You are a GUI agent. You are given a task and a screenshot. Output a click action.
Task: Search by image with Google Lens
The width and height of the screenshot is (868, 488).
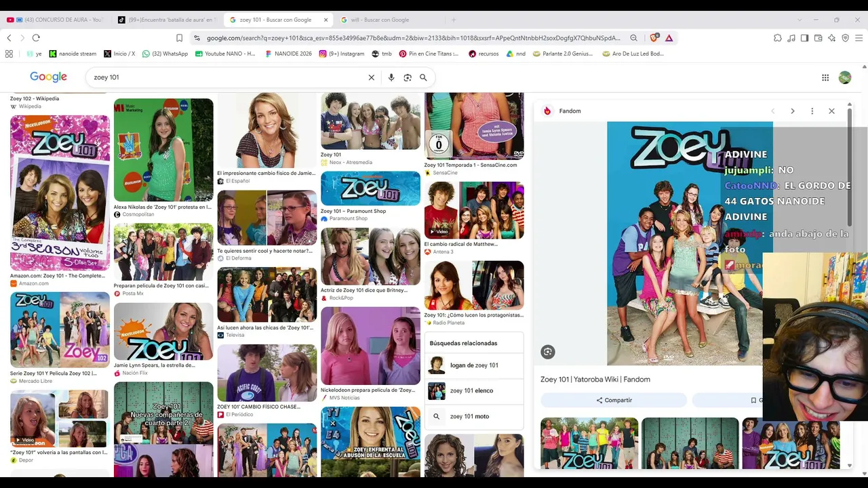(408, 77)
